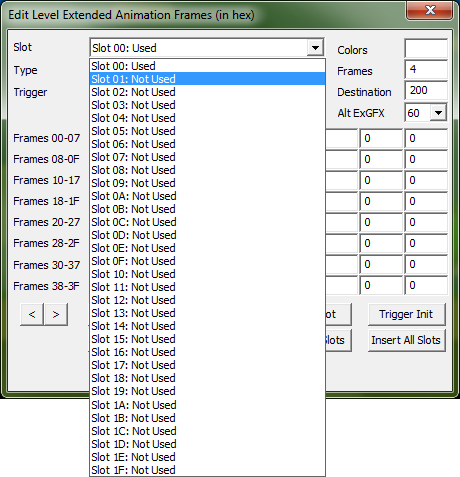460x477 pixels.
Task: Click the next page arrow button
Action: click(56, 314)
